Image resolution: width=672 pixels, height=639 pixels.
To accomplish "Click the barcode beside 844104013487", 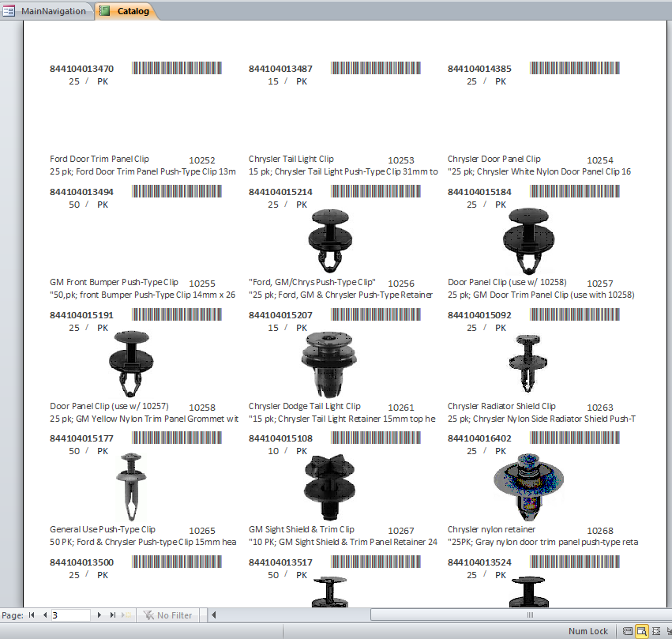I will coord(375,68).
